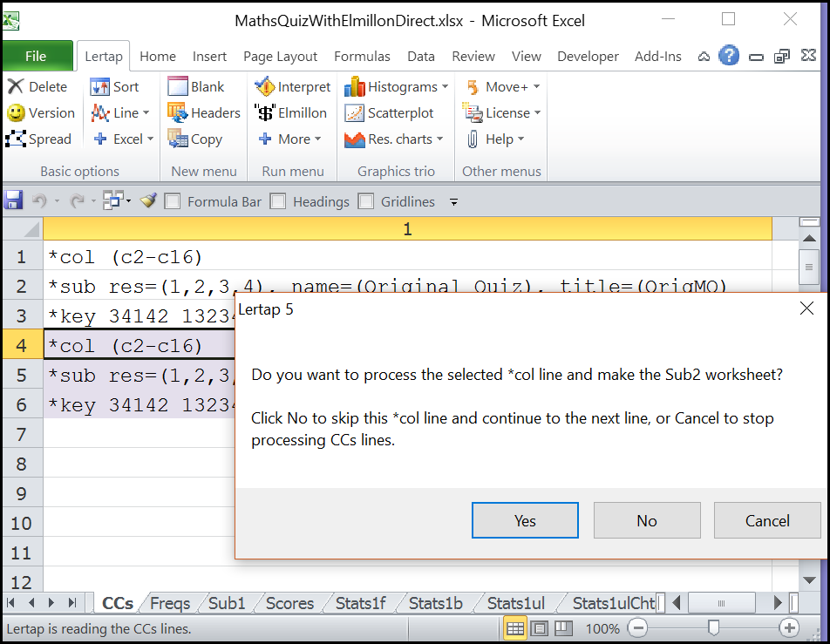Click the Redo arrow icon
The width and height of the screenshot is (830, 644).
pos(78,201)
